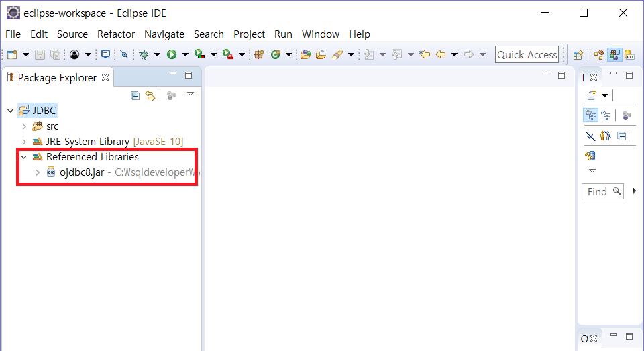This screenshot has height=351, width=644.
Task: Click the Open Perspective icon
Action: pos(578,54)
